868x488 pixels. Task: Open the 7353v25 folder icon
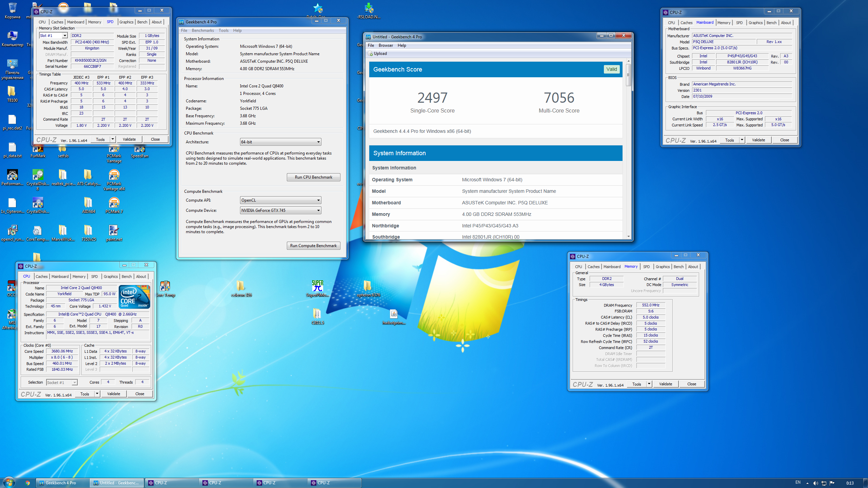pyautogui.click(x=88, y=233)
